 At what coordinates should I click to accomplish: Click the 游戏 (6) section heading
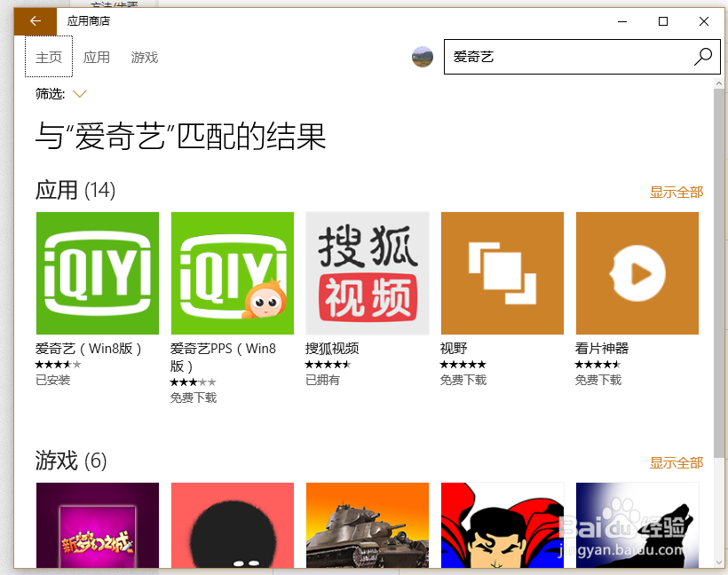coord(71,461)
